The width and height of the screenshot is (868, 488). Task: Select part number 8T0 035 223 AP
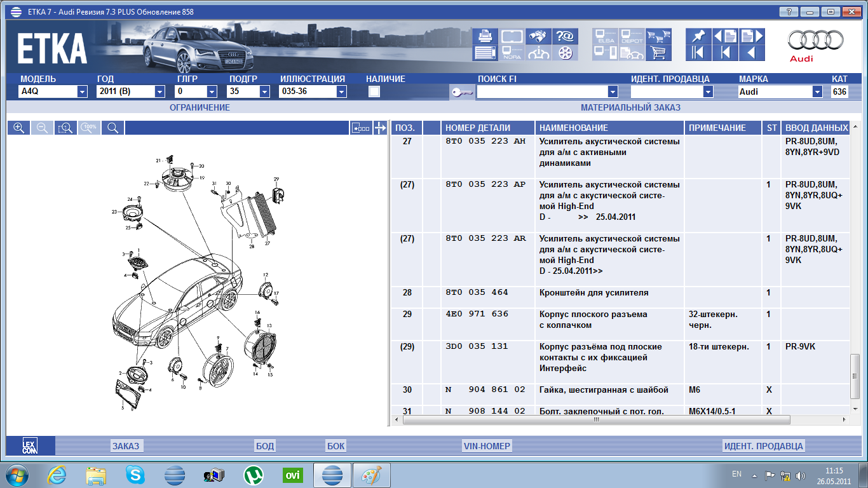tap(485, 184)
